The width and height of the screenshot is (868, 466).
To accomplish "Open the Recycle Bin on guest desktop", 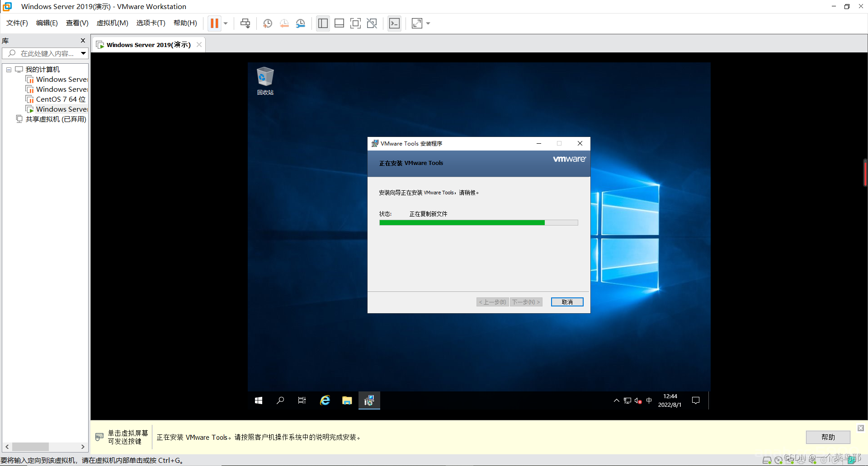I will (x=265, y=81).
